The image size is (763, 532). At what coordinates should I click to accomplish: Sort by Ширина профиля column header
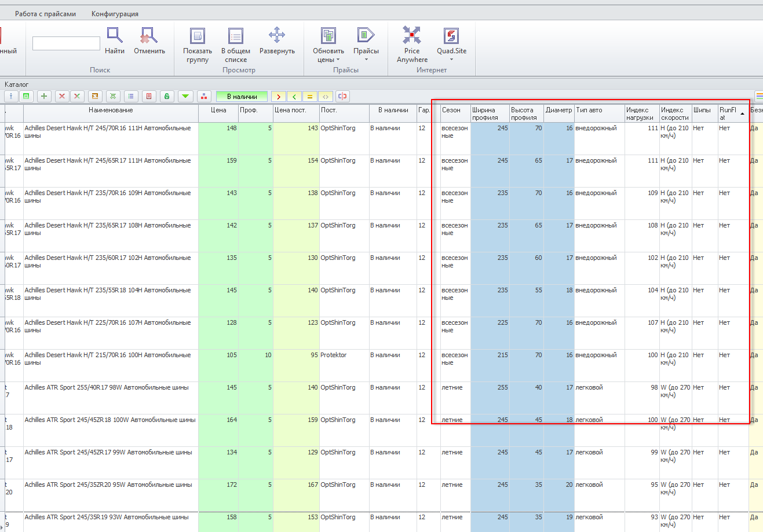490,113
